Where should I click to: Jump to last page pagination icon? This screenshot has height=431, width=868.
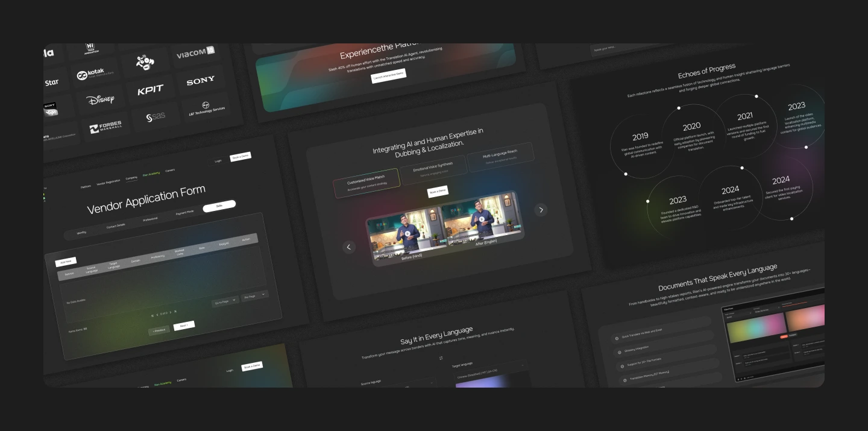[x=175, y=312]
